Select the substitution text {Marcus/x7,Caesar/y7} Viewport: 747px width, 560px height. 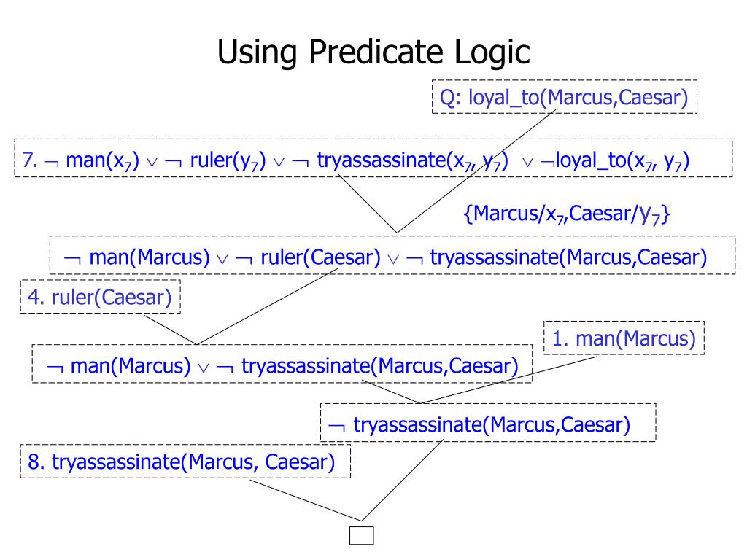[567, 214]
